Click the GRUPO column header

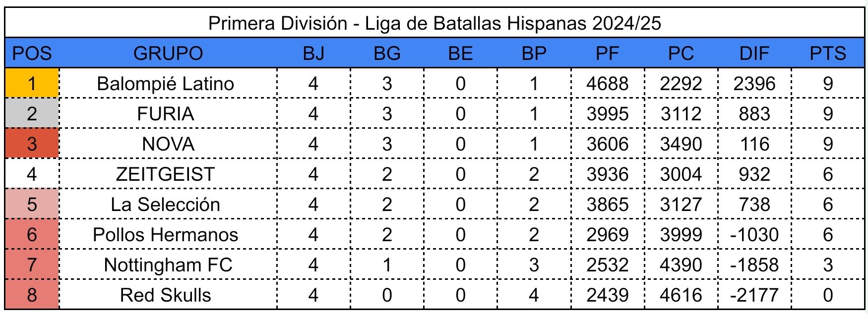pyautogui.click(x=168, y=53)
